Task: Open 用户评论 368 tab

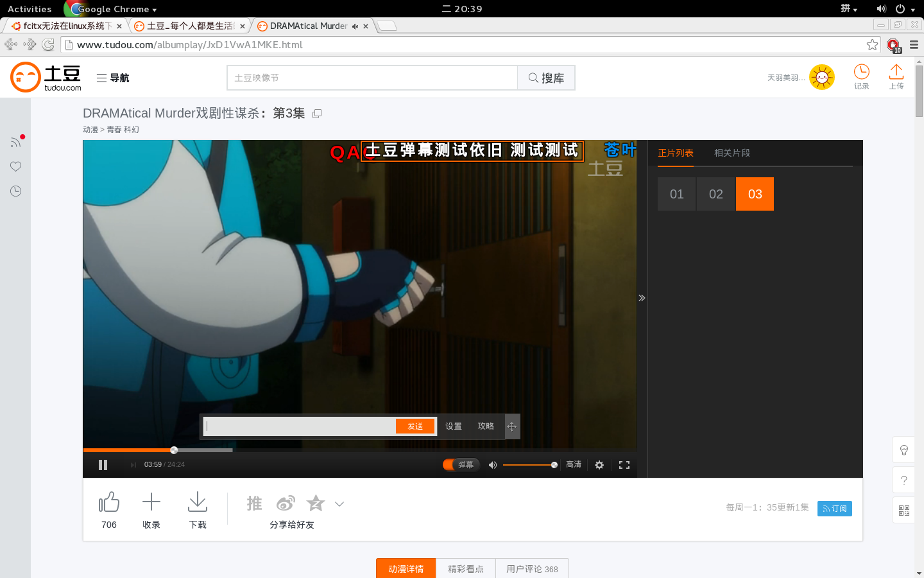Action: click(532, 569)
